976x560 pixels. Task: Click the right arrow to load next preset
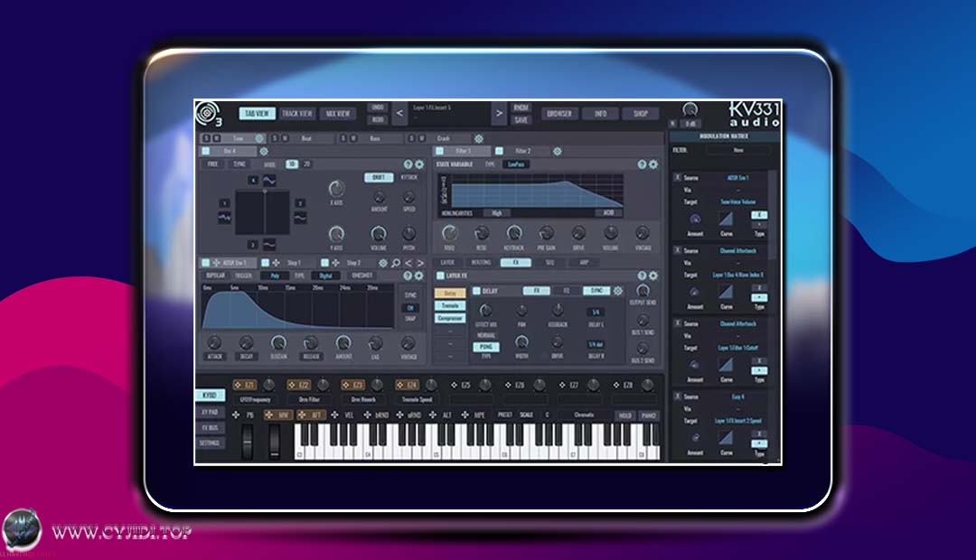coord(498,114)
